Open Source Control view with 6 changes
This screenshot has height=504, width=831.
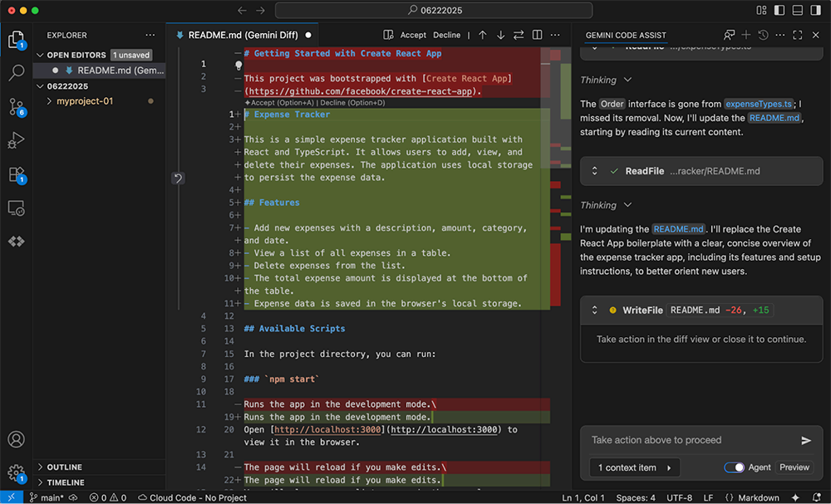pos(16,107)
